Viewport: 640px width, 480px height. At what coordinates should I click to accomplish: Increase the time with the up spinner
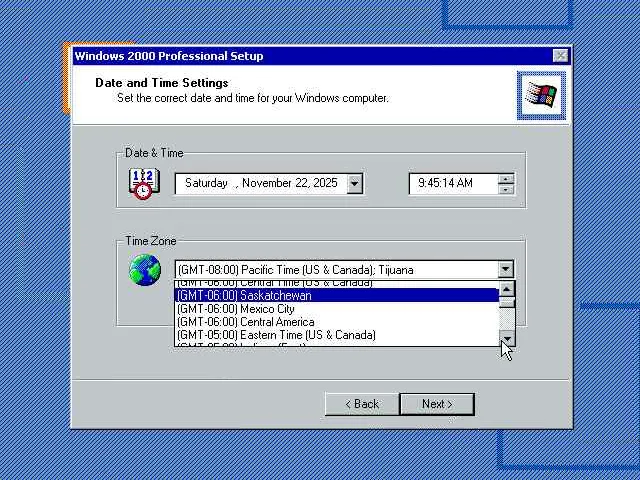(506, 179)
